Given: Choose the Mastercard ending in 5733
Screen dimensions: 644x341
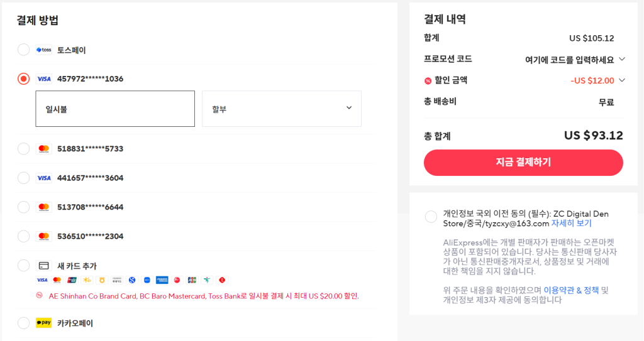Looking at the screenshot, I should [23, 149].
